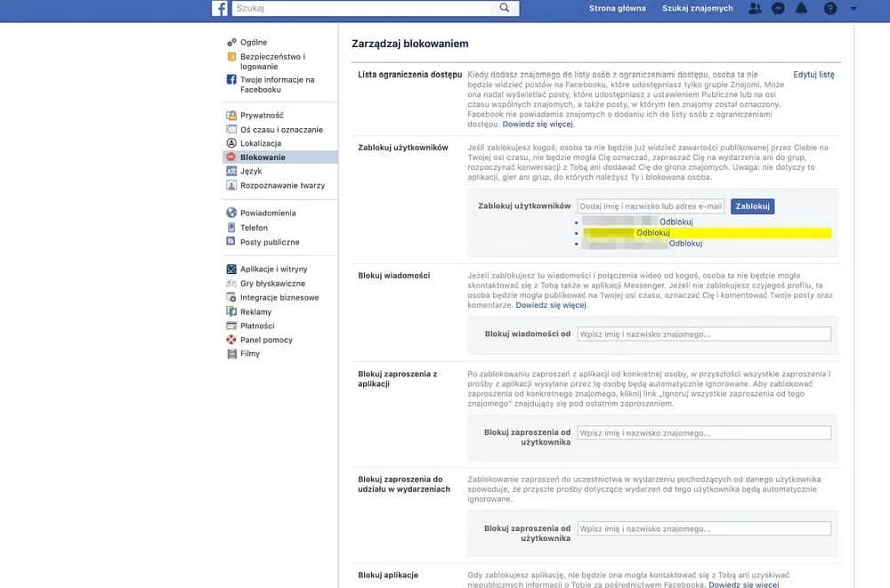Click the Facebook logo
This screenshot has width=890, height=588.
[219, 8]
